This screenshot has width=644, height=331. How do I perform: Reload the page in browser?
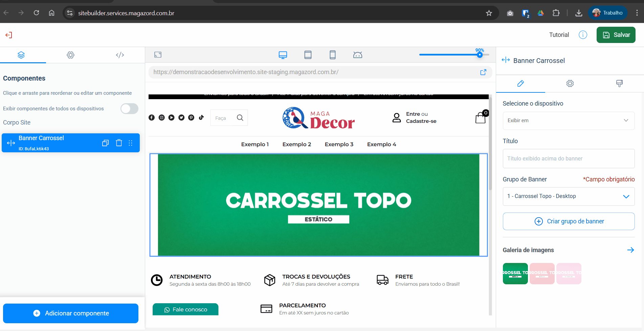pyautogui.click(x=36, y=13)
